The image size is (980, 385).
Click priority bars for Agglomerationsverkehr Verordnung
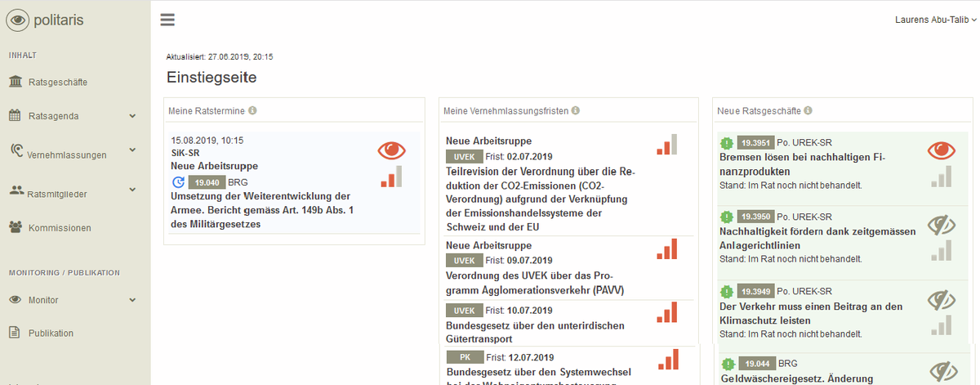pyautogui.click(x=667, y=249)
